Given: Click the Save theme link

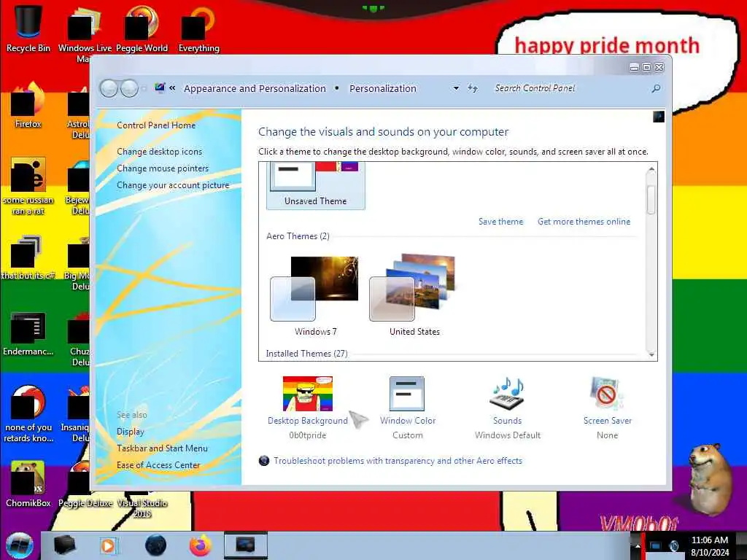Looking at the screenshot, I should coord(500,222).
